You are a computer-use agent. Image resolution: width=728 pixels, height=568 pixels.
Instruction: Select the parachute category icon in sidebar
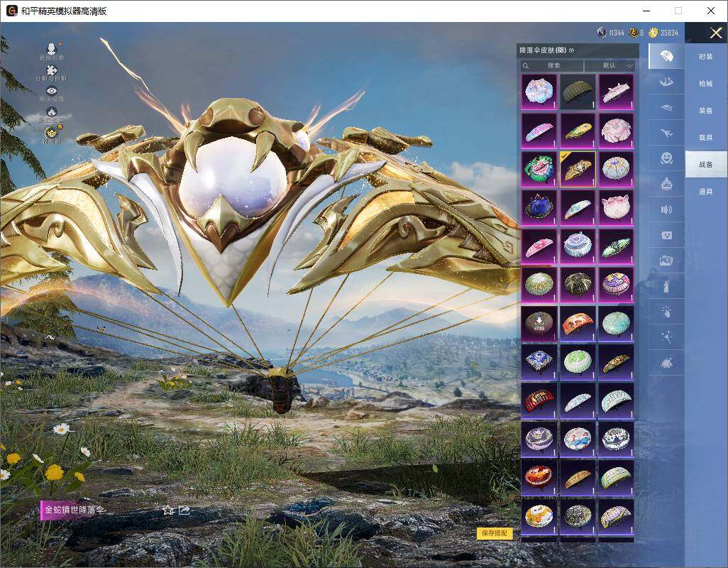pos(667,56)
